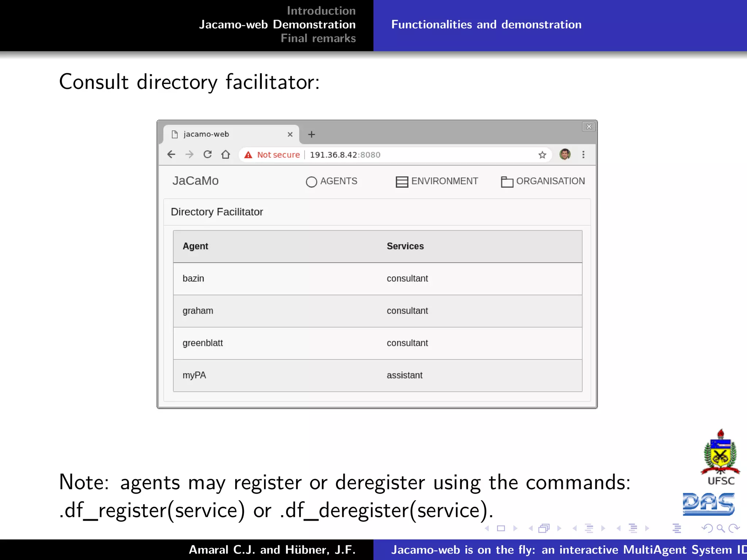Screen dimensions: 747x560
Task: Close the jacamo-web tab
Action: tap(290, 135)
